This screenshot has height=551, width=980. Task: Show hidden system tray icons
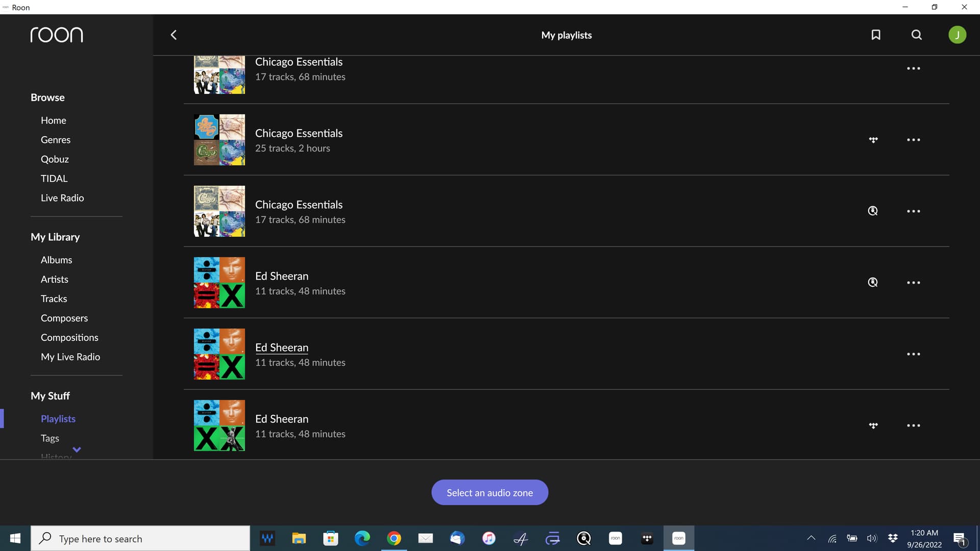811,538
